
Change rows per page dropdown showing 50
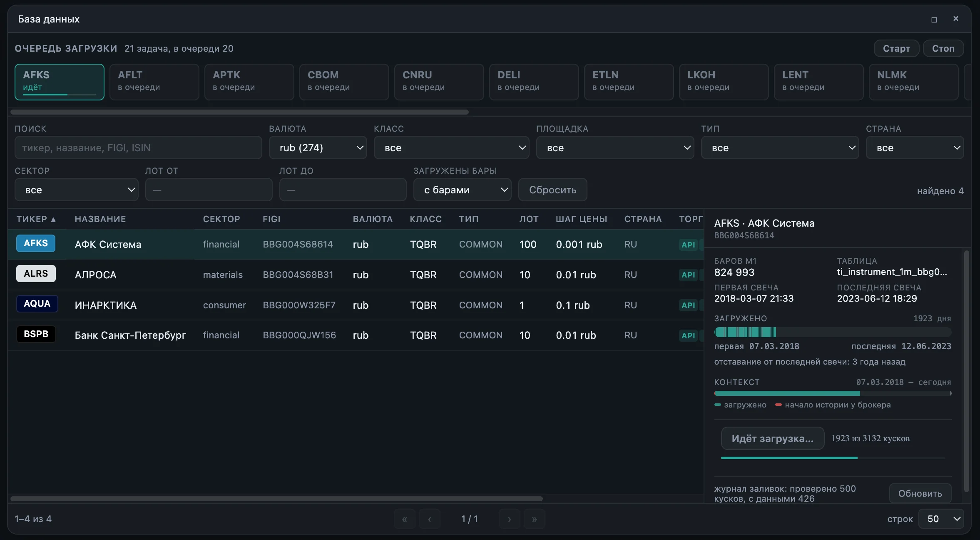point(941,519)
